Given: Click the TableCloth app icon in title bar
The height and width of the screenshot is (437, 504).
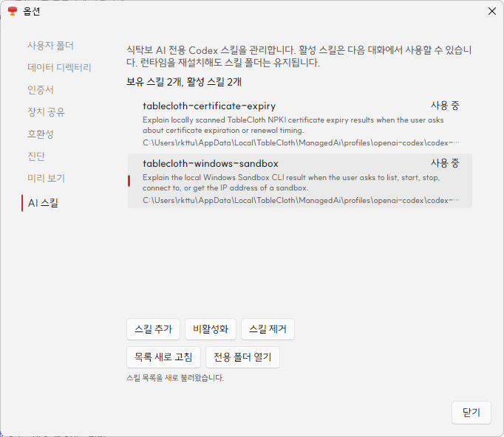Looking at the screenshot, I should [13, 11].
